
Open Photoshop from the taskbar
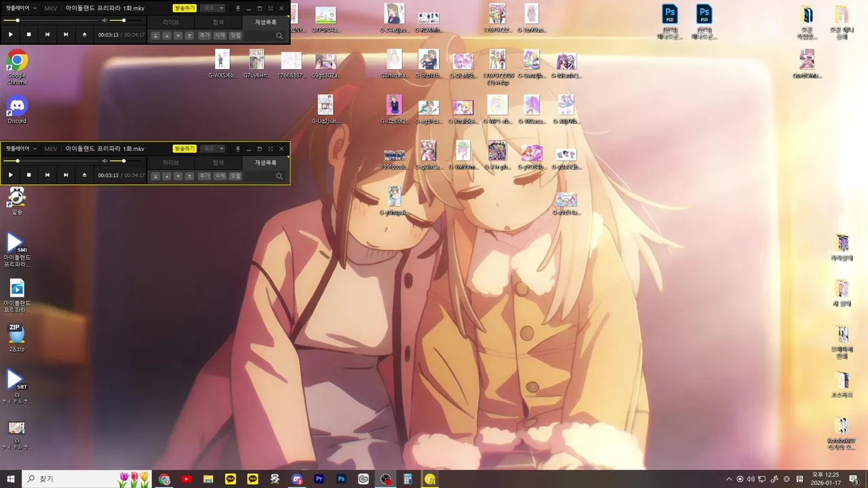[x=341, y=479]
